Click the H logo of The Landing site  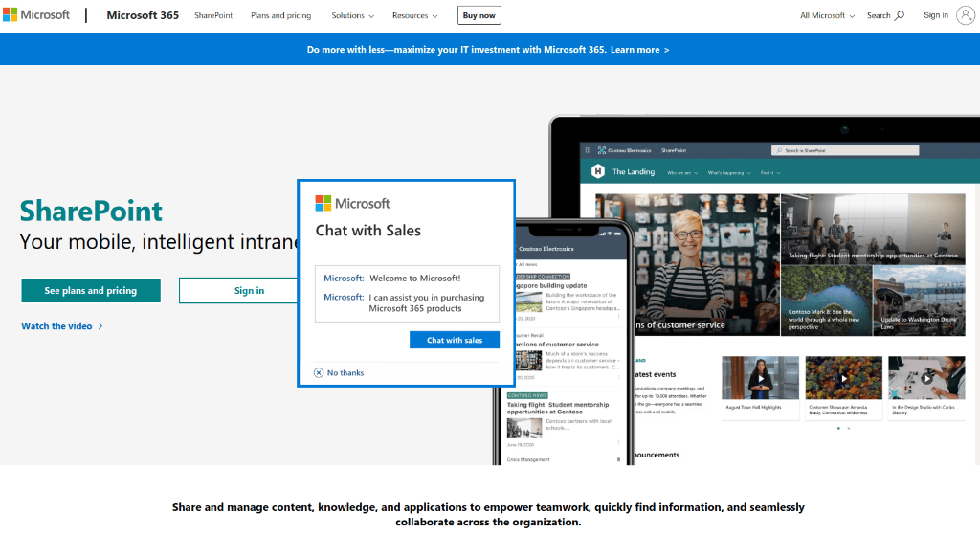pyautogui.click(x=597, y=171)
